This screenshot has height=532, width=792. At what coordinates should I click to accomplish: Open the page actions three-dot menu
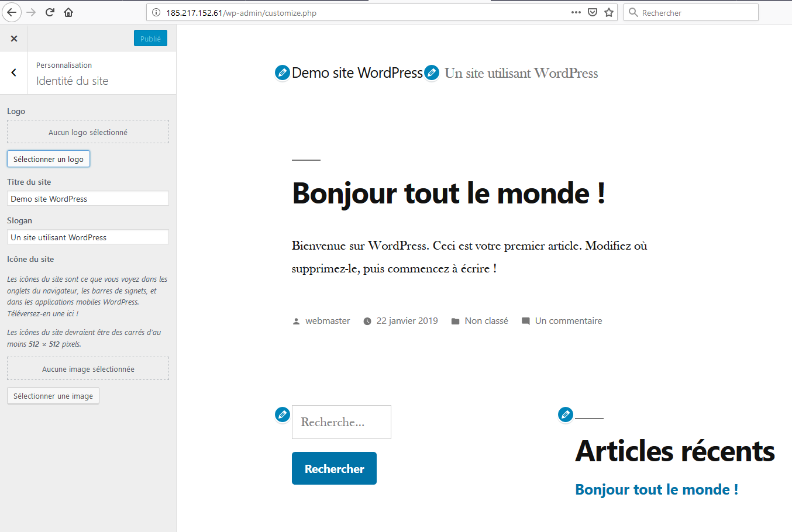click(576, 12)
